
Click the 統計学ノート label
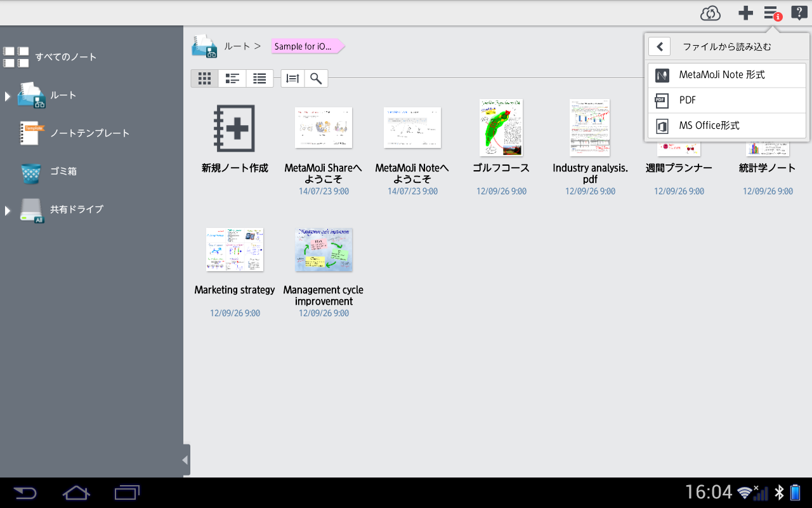768,168
